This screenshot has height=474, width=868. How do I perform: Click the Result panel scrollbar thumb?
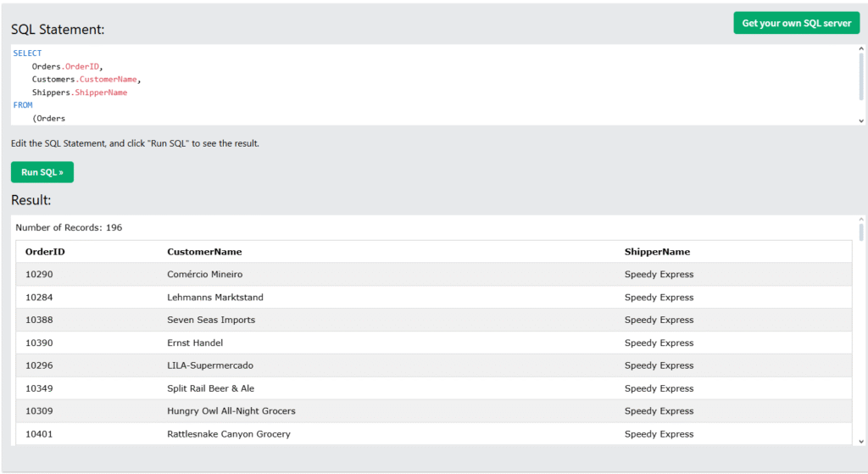[x=861, y=232]
